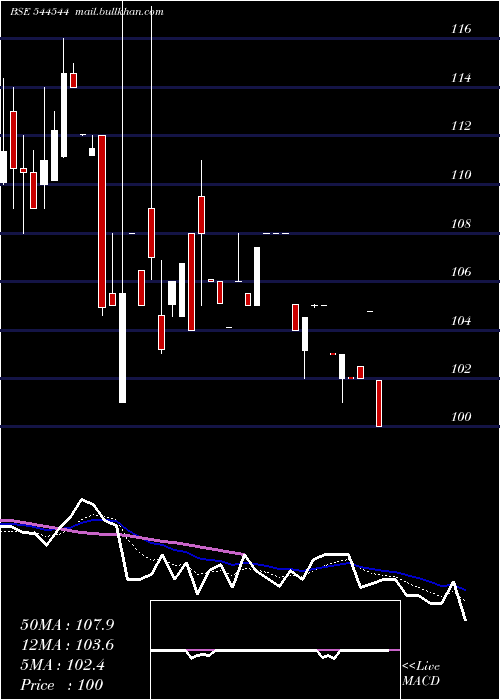Click the mail.bullkhan.com text
This screenshot has height=700, width=500.
[119, 12]
